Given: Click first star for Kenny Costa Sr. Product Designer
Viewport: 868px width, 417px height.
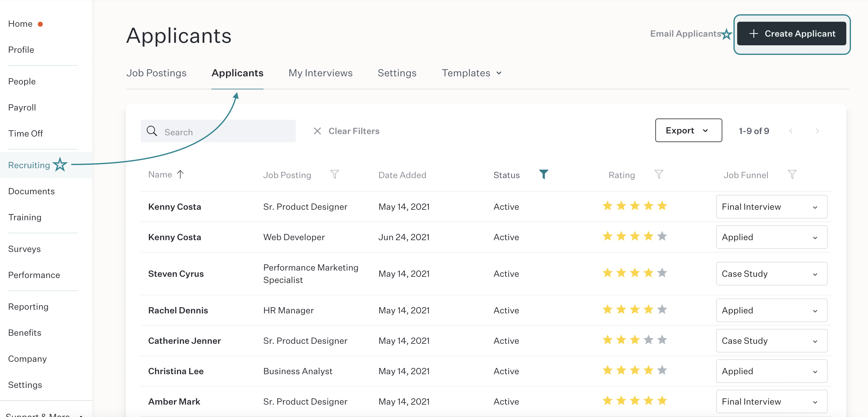Looking at the screenshot, I should pyautogui.click(x=608, y=206).
